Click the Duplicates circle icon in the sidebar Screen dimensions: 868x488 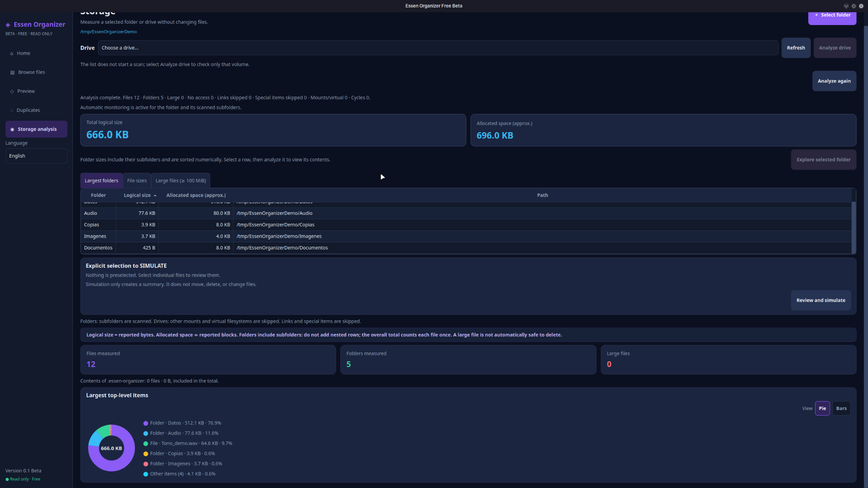tap(11, 111)
